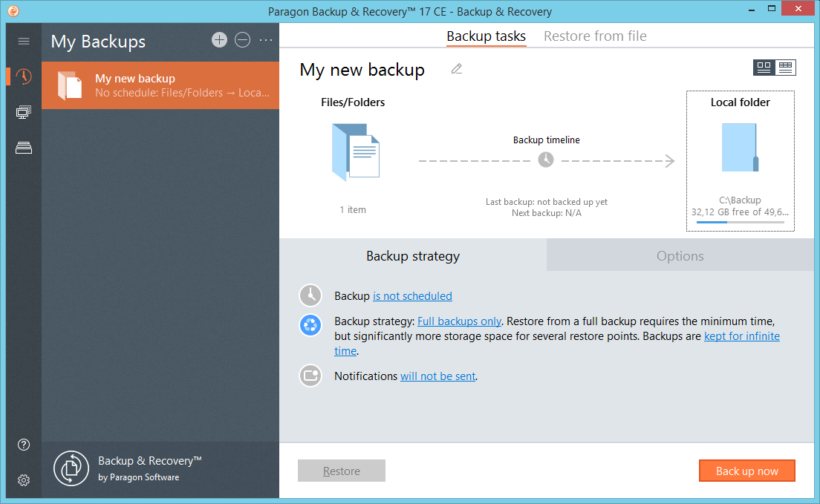Viewport: 820px width, 504px height.
Task: Click the 'is not scheduled' link
Action: [x=412, y=296]
